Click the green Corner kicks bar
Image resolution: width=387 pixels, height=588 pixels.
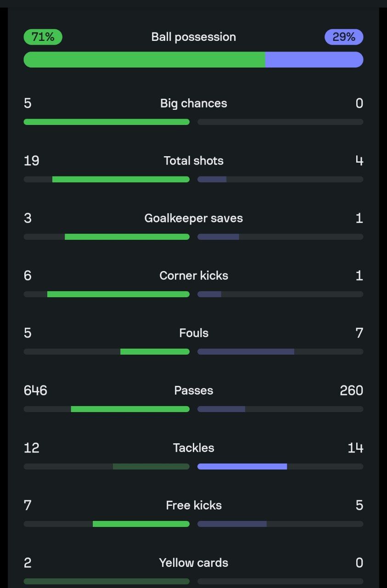tap(118, 294)
